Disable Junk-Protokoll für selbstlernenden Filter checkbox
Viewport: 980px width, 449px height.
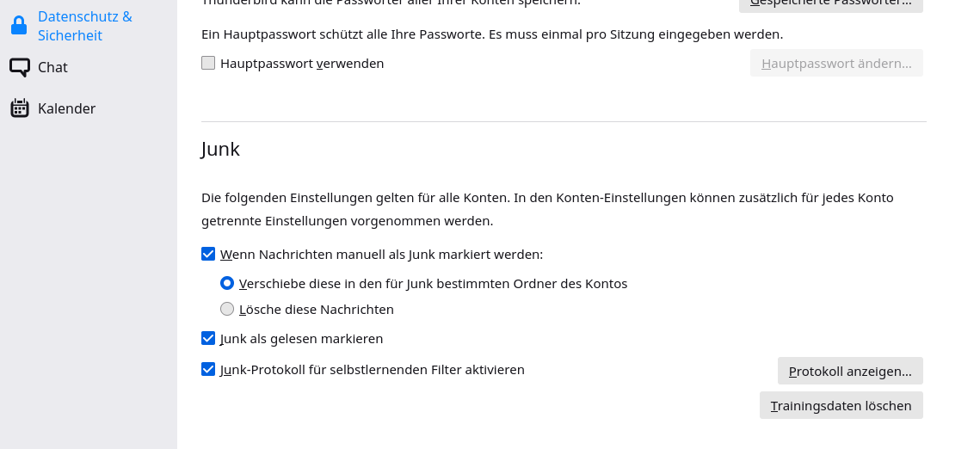[208, 369]
